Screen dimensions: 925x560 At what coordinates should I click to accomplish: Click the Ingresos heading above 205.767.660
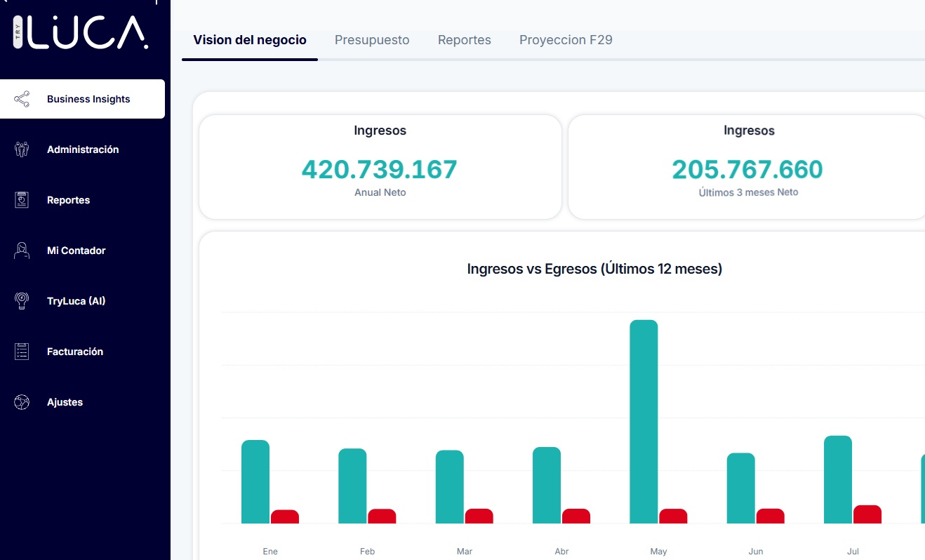(749, 131)
